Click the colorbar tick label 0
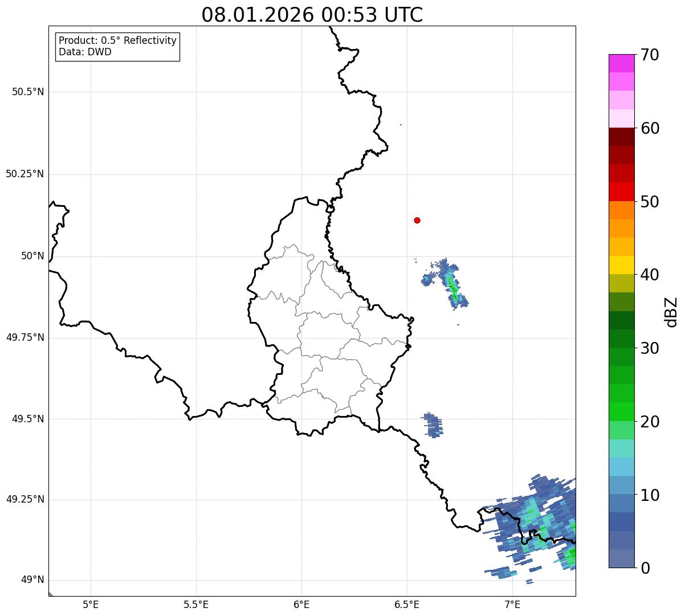 coord(645,568)
